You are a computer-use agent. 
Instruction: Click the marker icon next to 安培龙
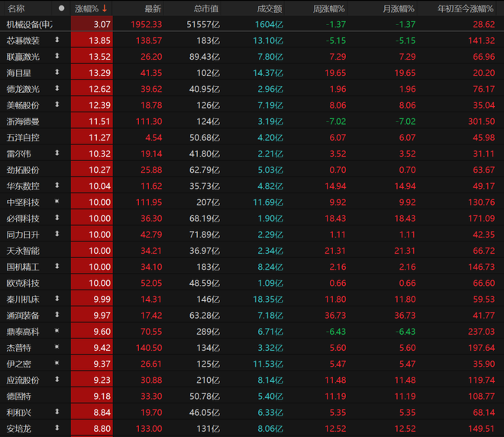[57, 428]
